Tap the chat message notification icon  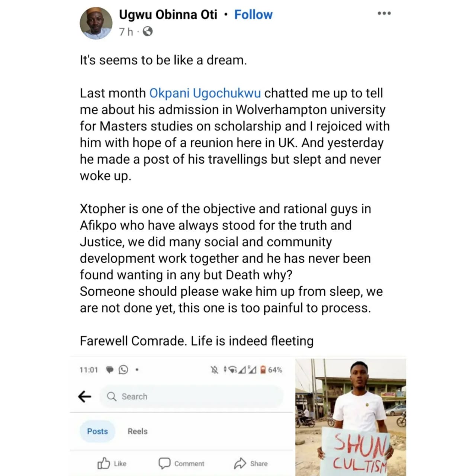110,370
